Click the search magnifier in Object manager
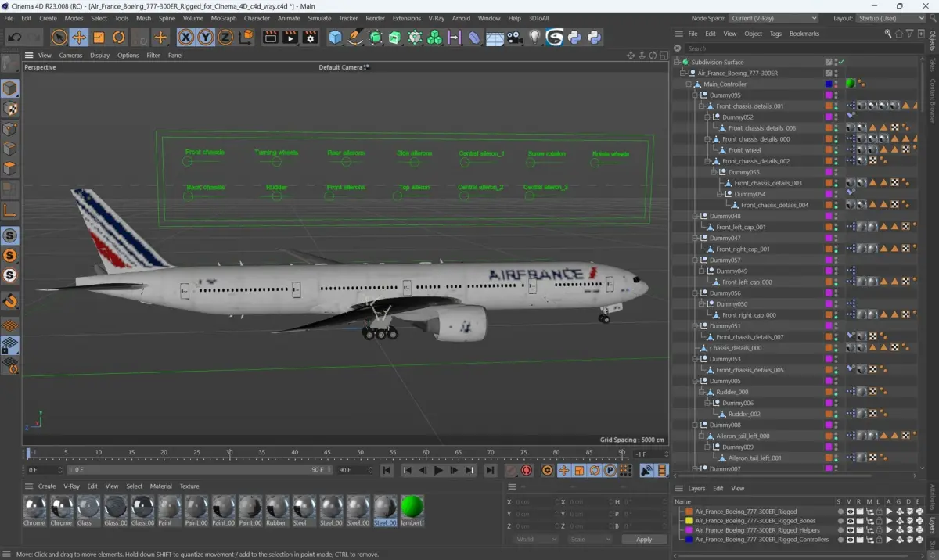This screenshot has width=939, height=560. [x=888, y=34]
